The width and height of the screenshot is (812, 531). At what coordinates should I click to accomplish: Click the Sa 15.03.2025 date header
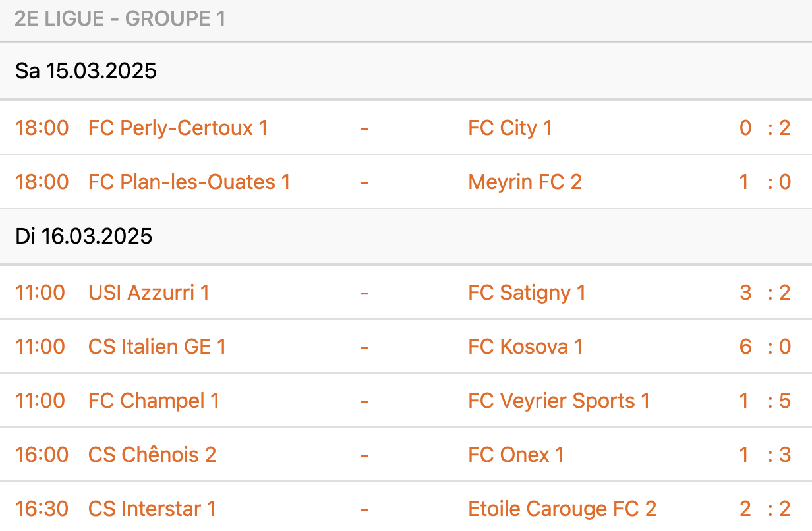[86, 71]
